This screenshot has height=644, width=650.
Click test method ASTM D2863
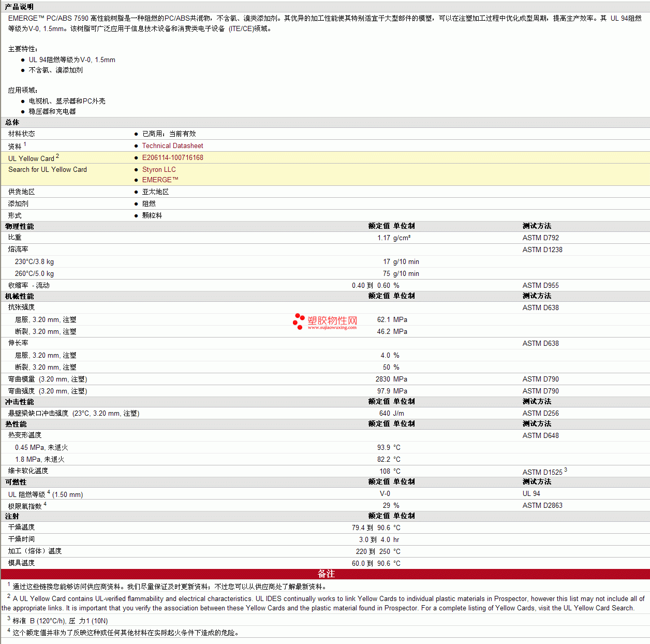click(542, 506)
